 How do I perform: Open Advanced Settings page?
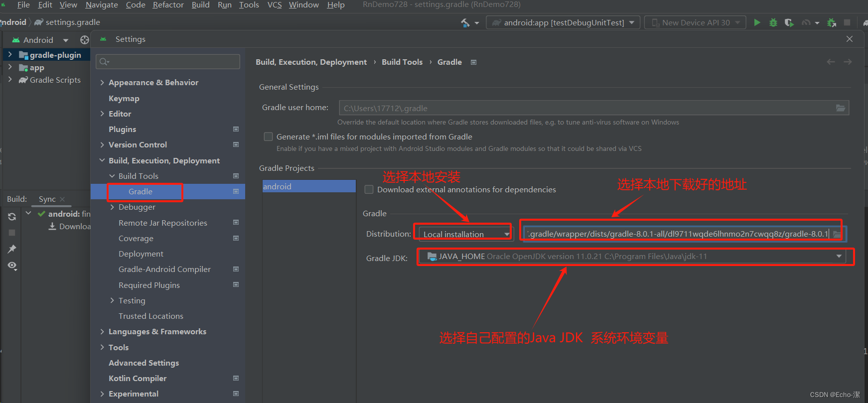click(144, 363)
